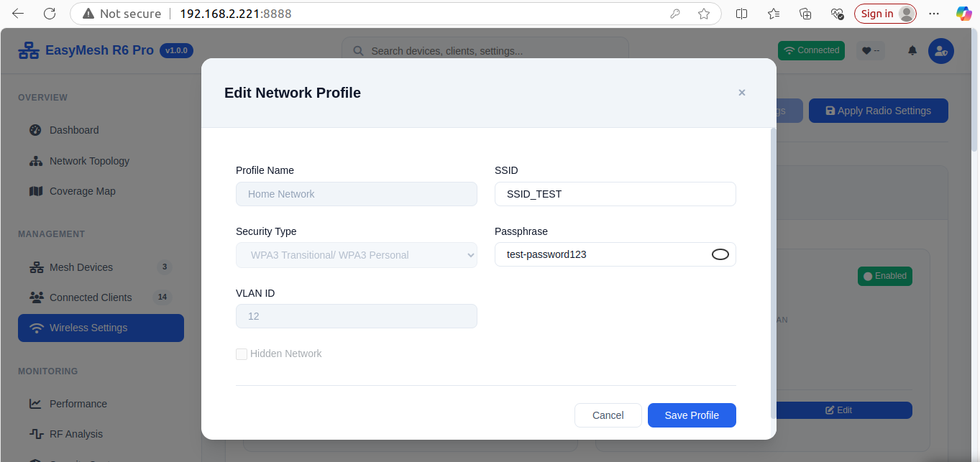This screenshot has width=980, height=462.
Task: Check the Hidden Network checkbox
Action: pyautogui.click(x=242, y=354)
